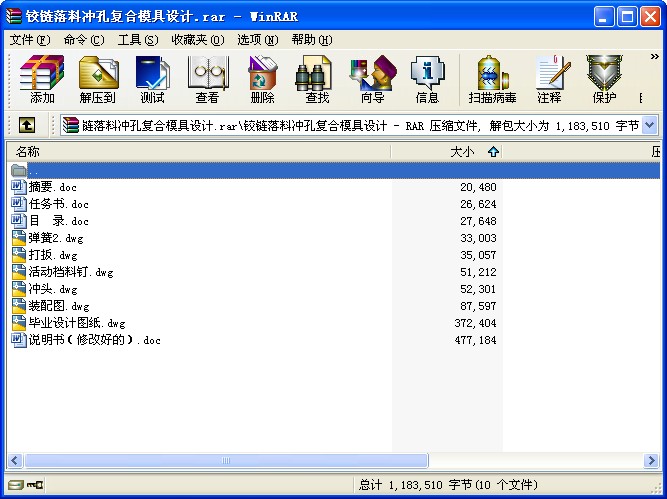Click the drive icon in the status bar
Viewport: 667px width, 499px height.
point(15,485)
